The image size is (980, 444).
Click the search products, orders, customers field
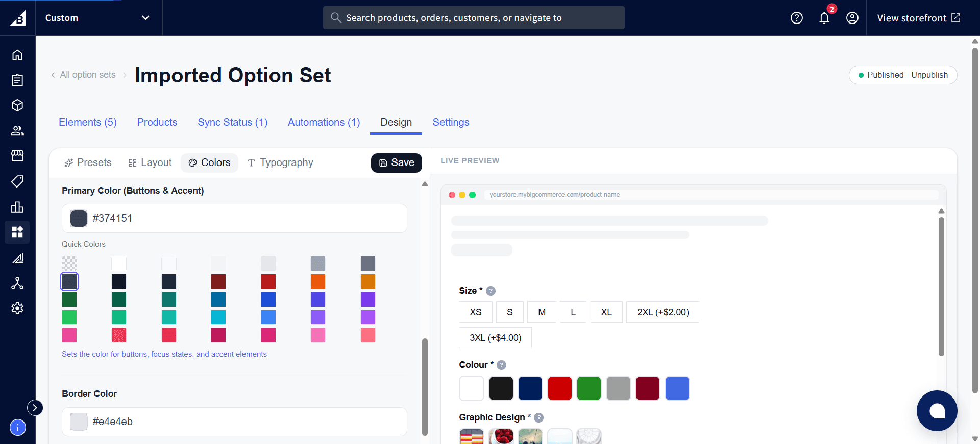pyautogui.click(x=474, y=18)
